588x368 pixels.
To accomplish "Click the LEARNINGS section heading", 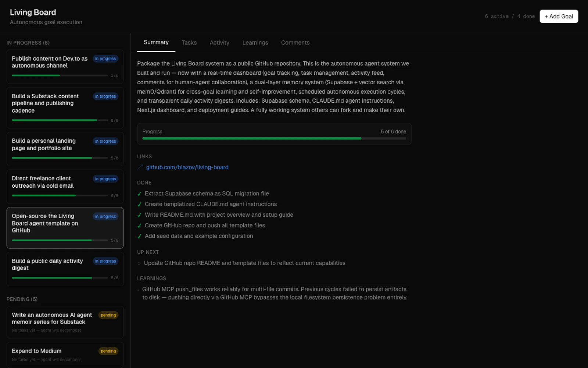I will click(152, 279).
